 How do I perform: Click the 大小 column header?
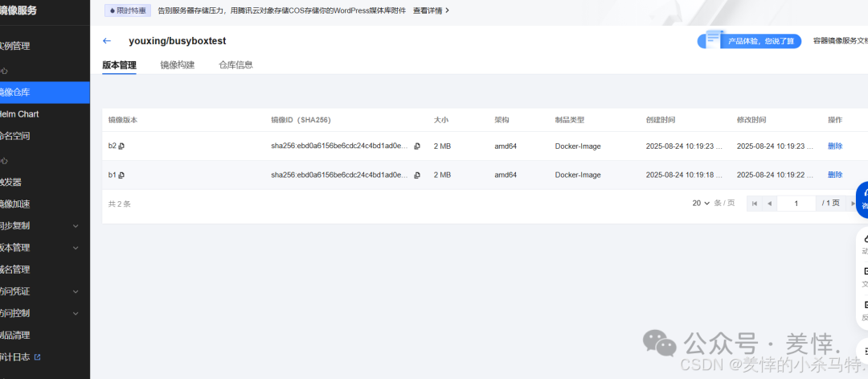(x=441, y=120)
